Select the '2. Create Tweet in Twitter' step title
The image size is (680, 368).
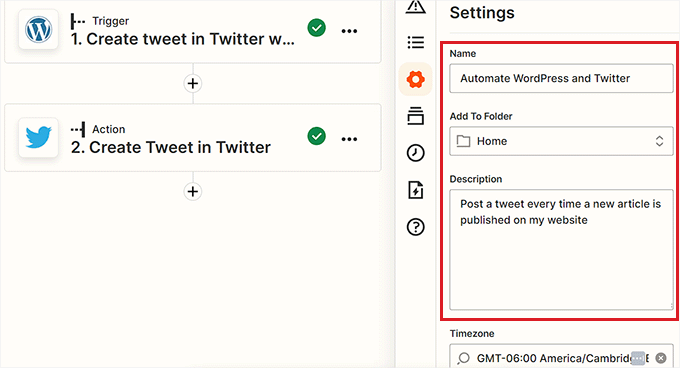pyautogui.click(x=171, y=147)
